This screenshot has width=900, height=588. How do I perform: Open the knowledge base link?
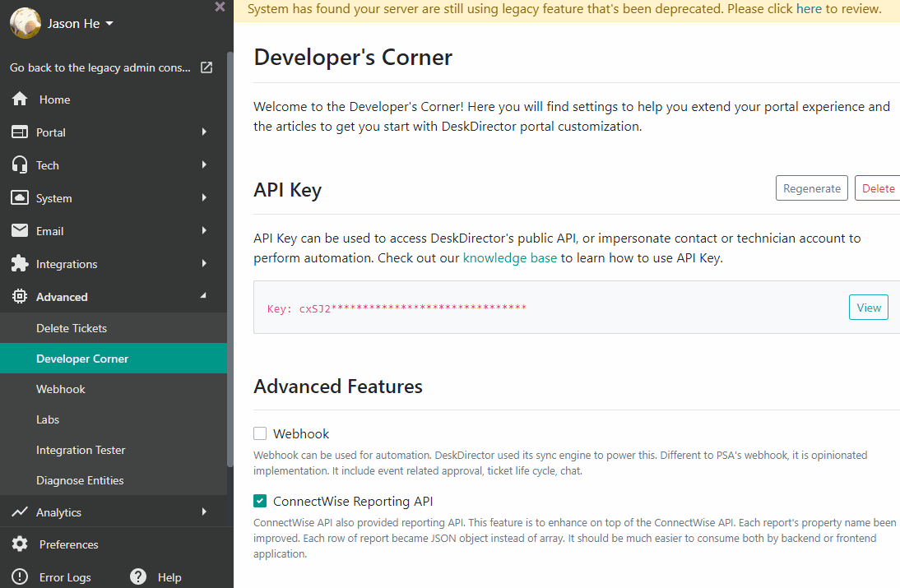pos(510,258)
